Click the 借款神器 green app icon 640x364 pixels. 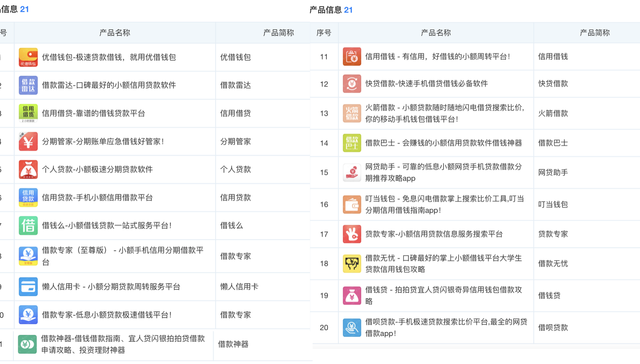coord(27,344)
